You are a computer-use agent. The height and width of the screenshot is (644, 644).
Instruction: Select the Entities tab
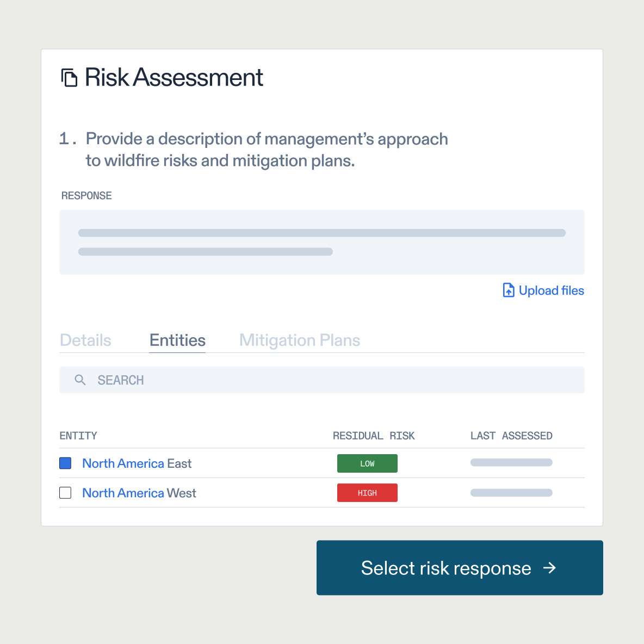coord(177,340)
